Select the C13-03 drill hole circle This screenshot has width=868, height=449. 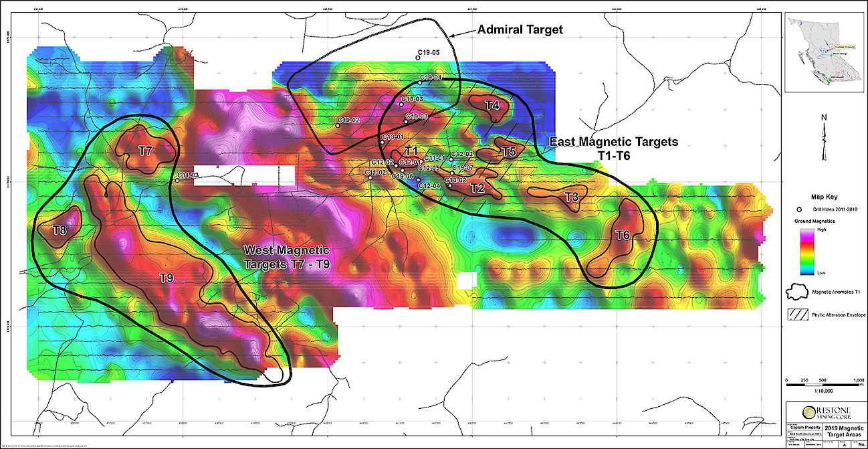coord(402,104)
